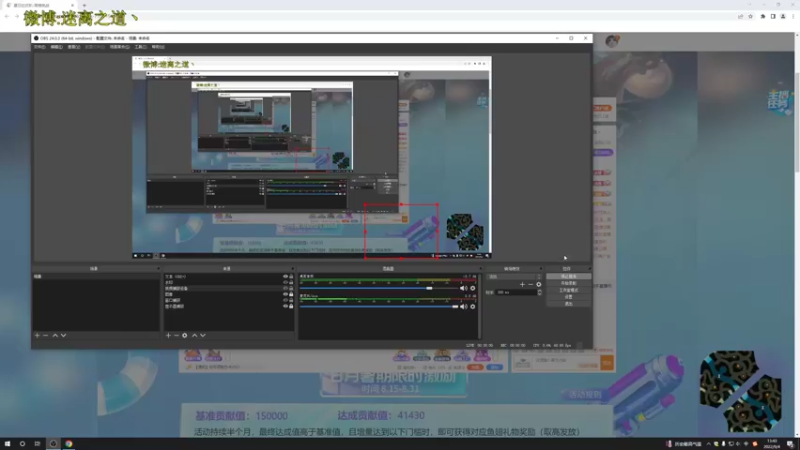Move selected source up in list
Image resolution: width=800 pixels, height=450 pixels.
click(194, 335)
